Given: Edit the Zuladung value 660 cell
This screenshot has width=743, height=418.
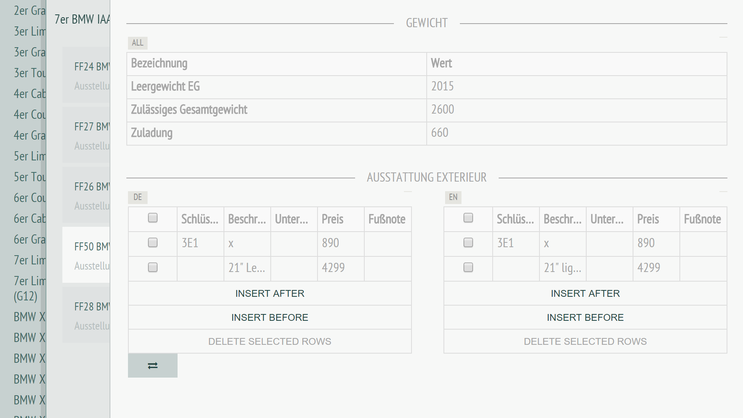Looking at the screenshot, I should pyautogui.click(x=576, y=133).
